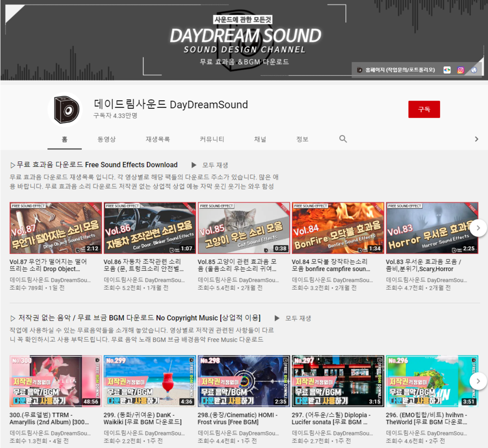Click video title Vol.86 자동차 조작관련 소리

[x=143, y=265]
